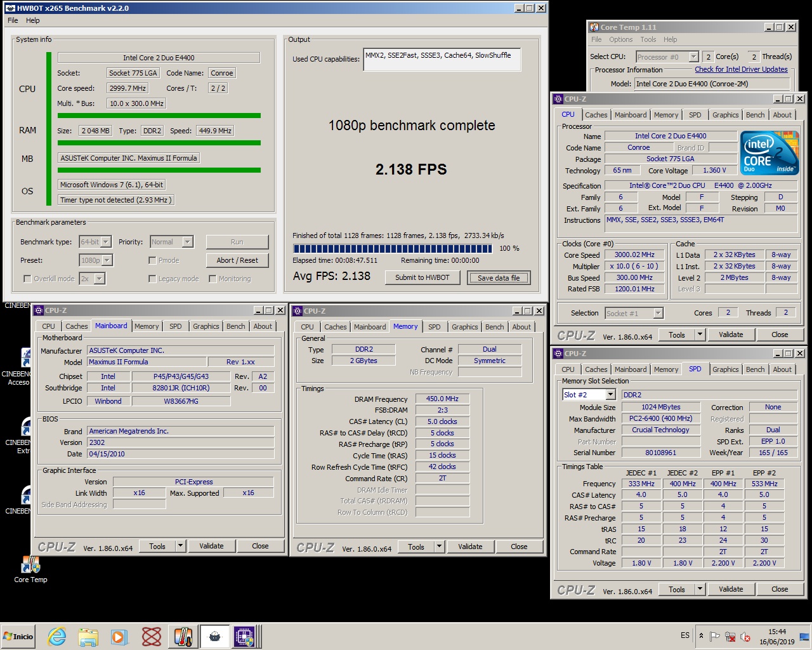Toggle the Legacy mode checkbox
This screenshot has width=812, height=650.
(152, 279)
